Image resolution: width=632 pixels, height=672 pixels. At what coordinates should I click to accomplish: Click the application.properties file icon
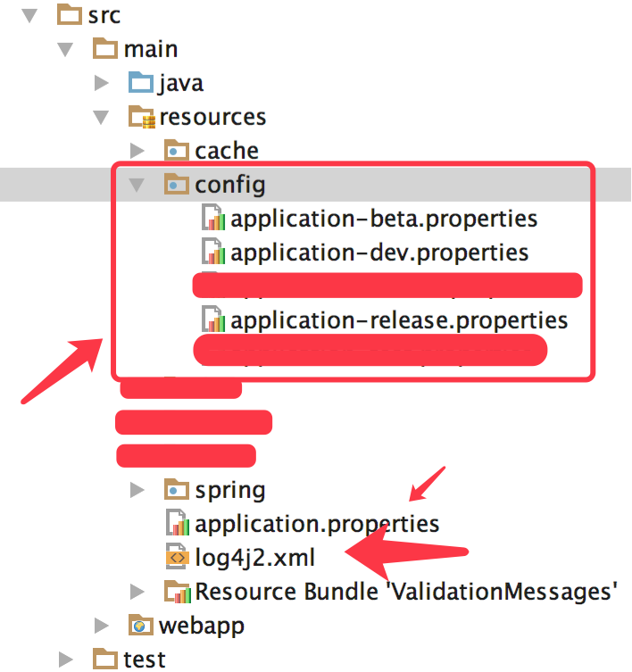178,523
